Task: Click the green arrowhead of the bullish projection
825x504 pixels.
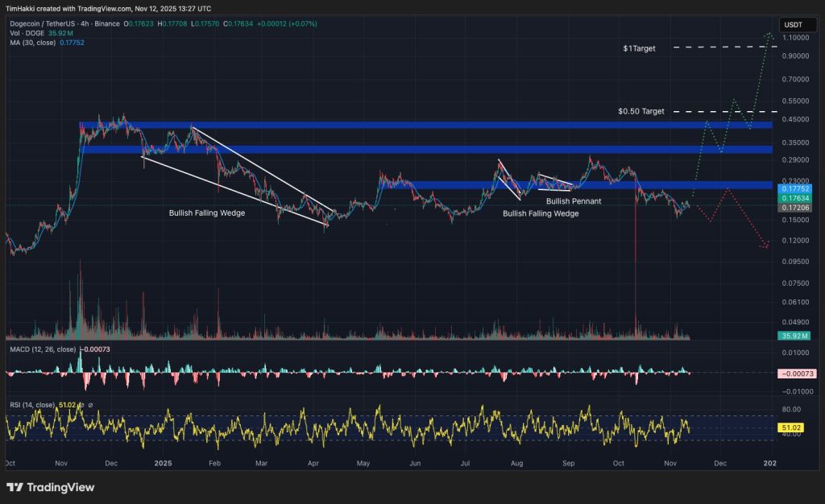Action: point(769,35)
